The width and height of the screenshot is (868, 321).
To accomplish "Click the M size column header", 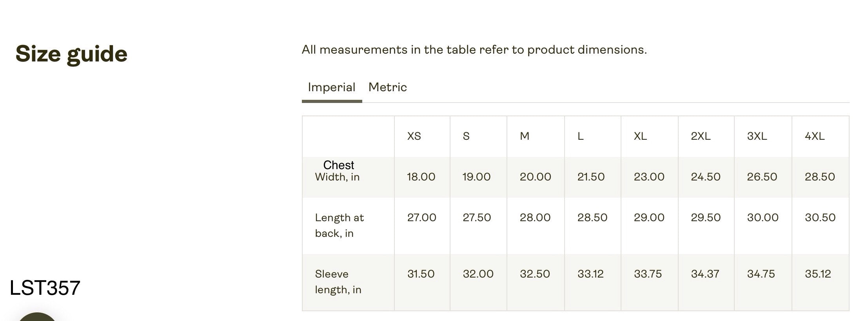I will [525, 136].
